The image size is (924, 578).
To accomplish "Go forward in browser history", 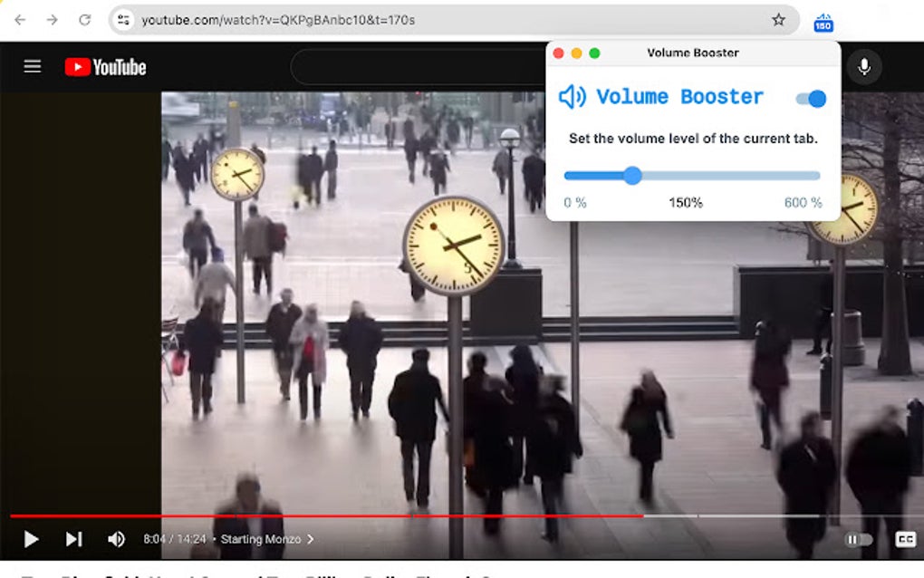I will click(53, 20).
